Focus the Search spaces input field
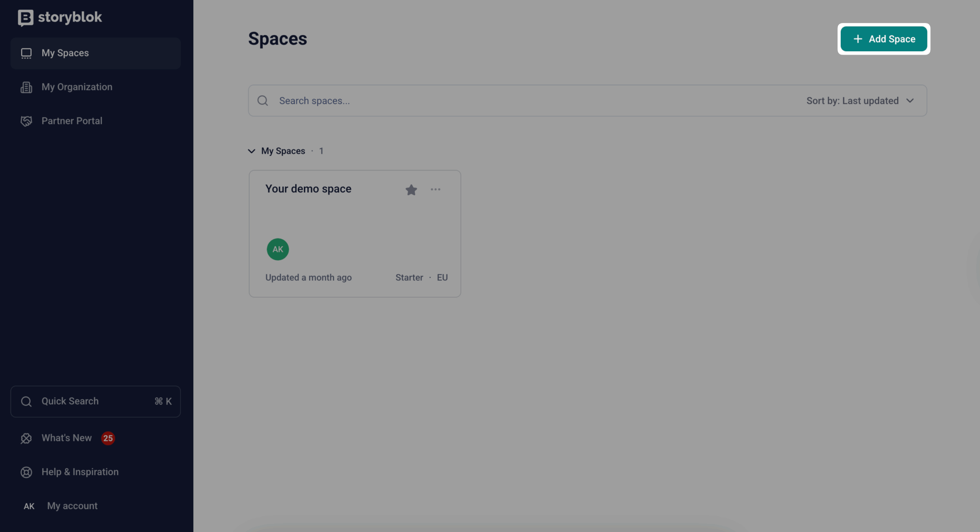This screenshot has width=980, height=532. point(479,101)
